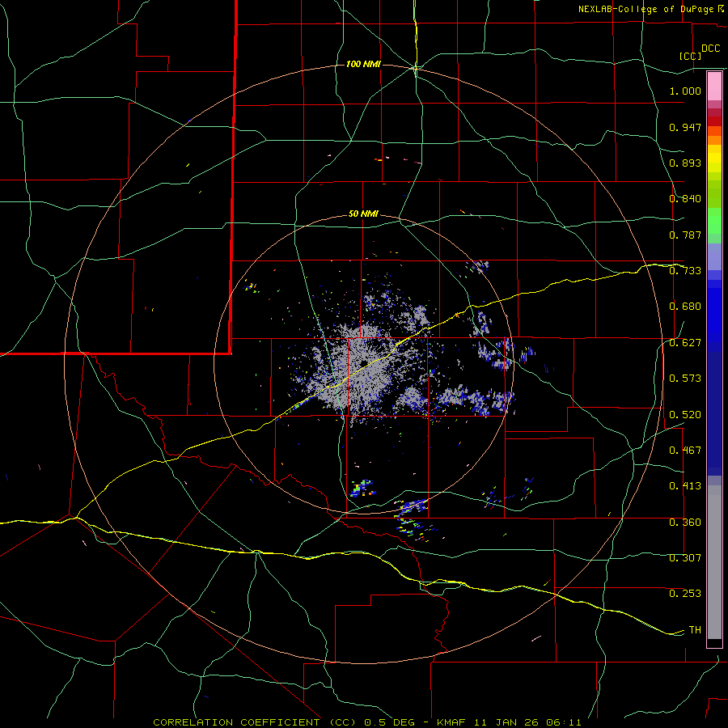Screen dimensions: 728x728
Task: Click the black radar site dot at center
Action: coord(364,363)
